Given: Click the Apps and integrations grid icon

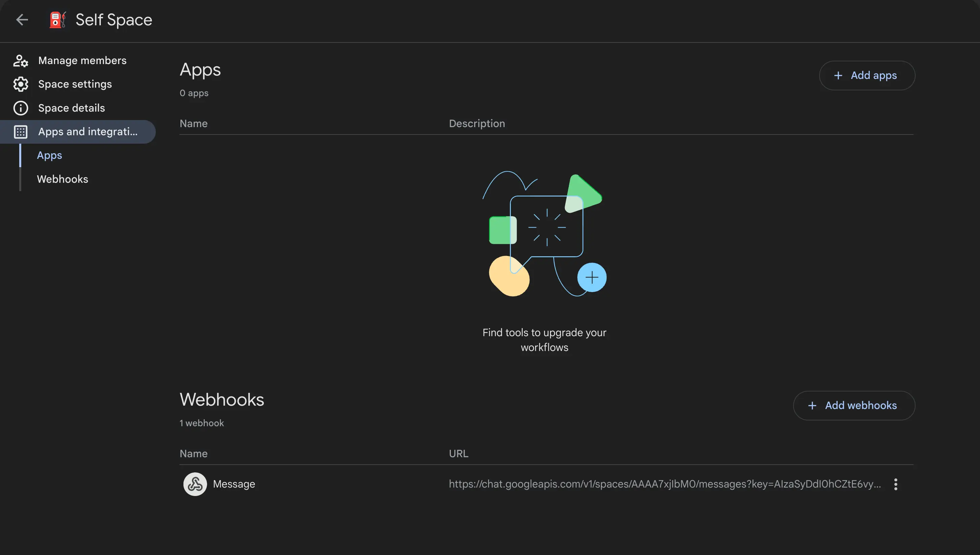Looking at the screenshot, I should tap(21, 132).
